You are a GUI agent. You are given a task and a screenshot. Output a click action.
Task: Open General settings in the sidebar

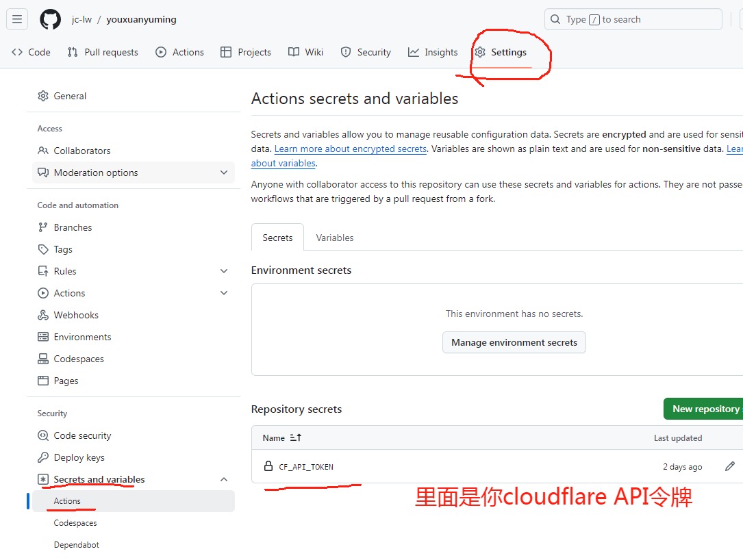point(70,96)
